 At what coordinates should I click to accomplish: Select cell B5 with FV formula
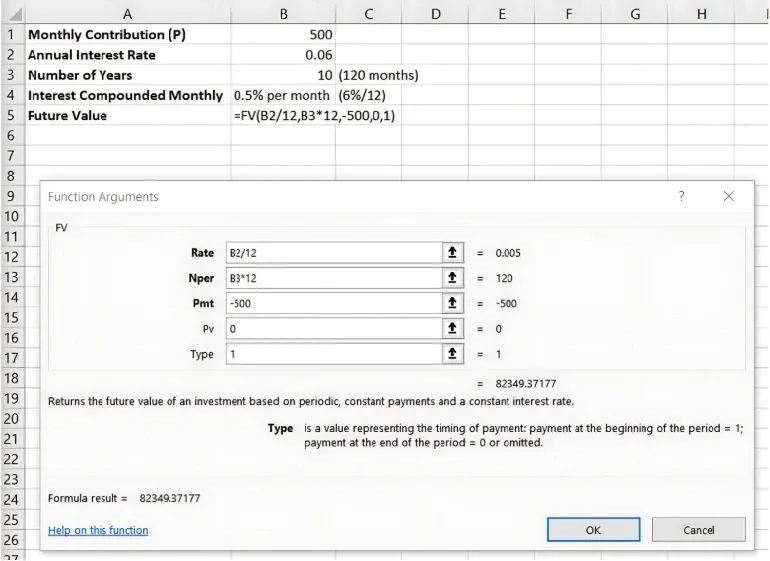pyautogui.click(x=282, y=116)
